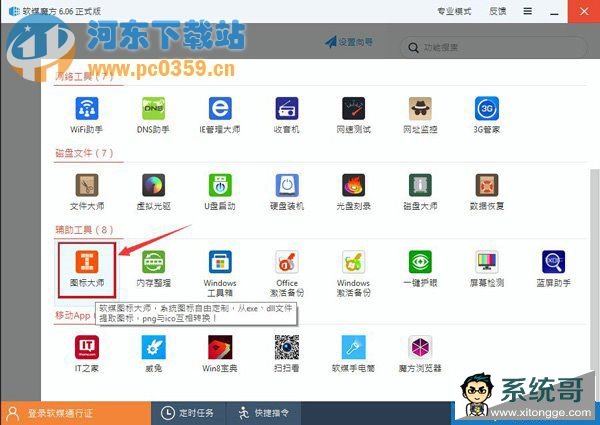Image resolution: width=600 pixels, height=425 pixels.
Task: Click the 蓝屏助手 icon
Action: [553, 262]
